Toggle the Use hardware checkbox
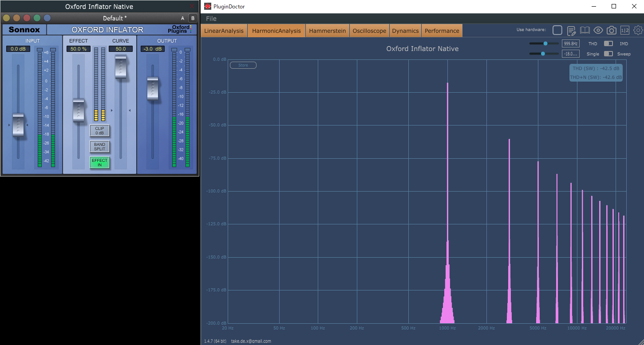 pos(557,30)
